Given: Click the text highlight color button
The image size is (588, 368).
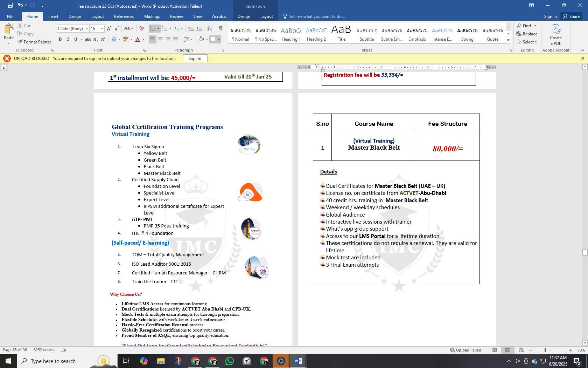Looking at the screenshot, I should click(x=126, y=39).
